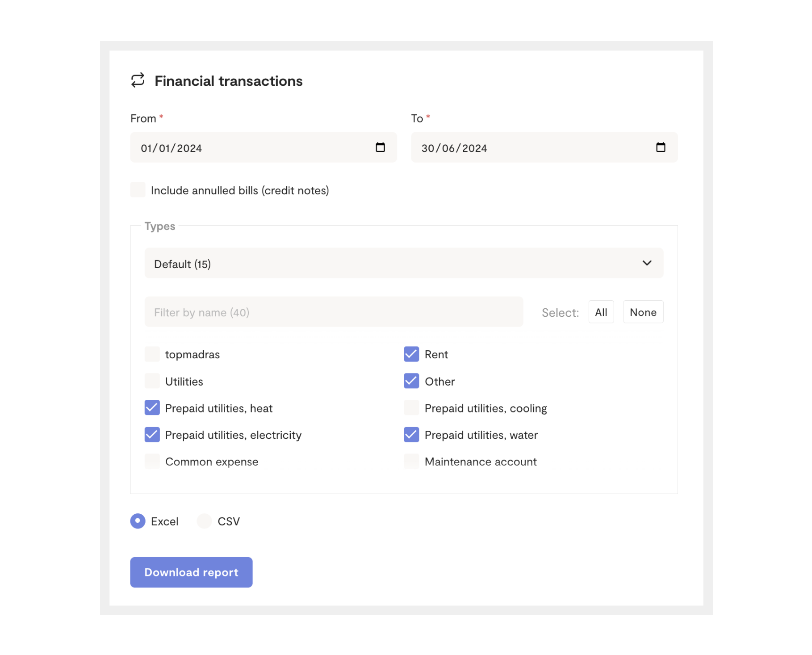812x655 pixels.
Task: Select the Excel format radio button
Action: [138, 521]
